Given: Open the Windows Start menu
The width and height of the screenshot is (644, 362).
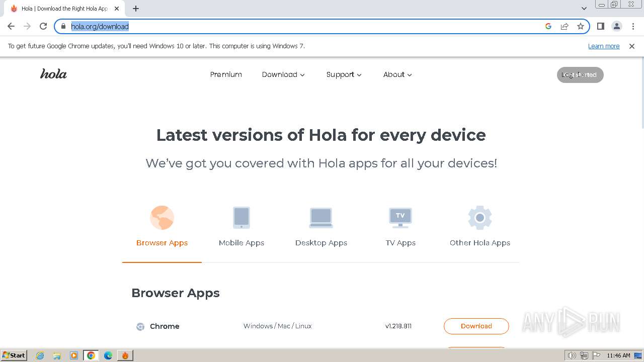Looking at the screenshot, I should coord(14,355).
